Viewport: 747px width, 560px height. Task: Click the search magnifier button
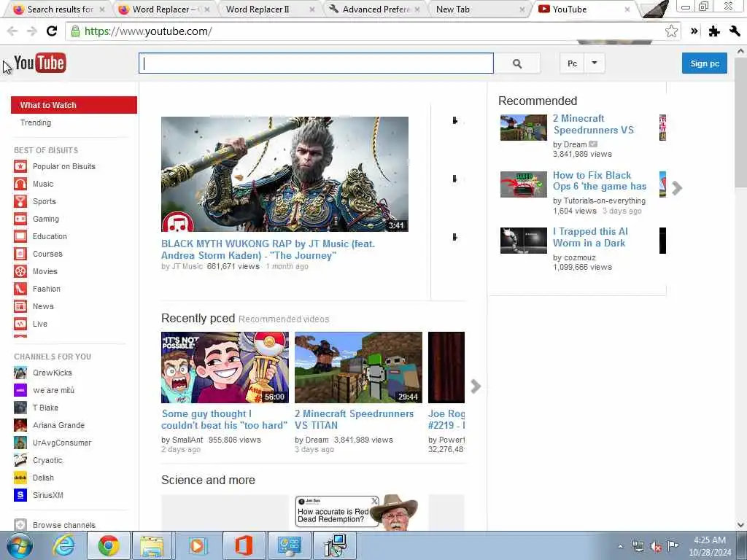pyautogui.click(x=517, y=63)
